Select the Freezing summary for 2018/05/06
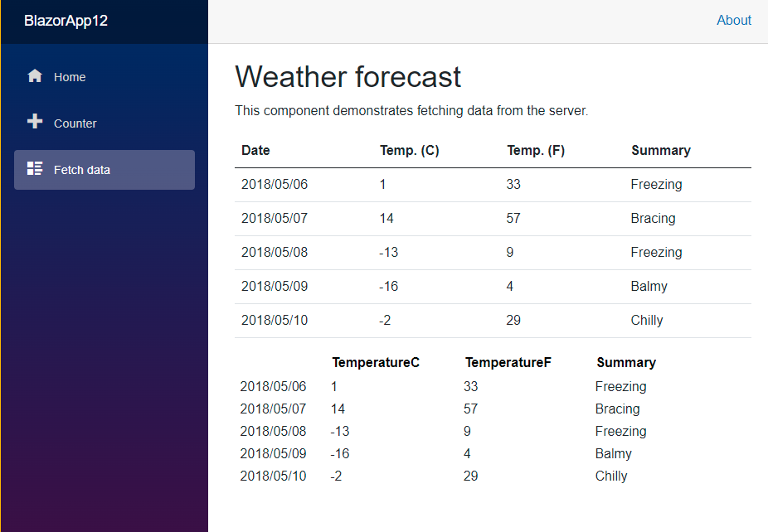768x532 pixels. [656, 184]
